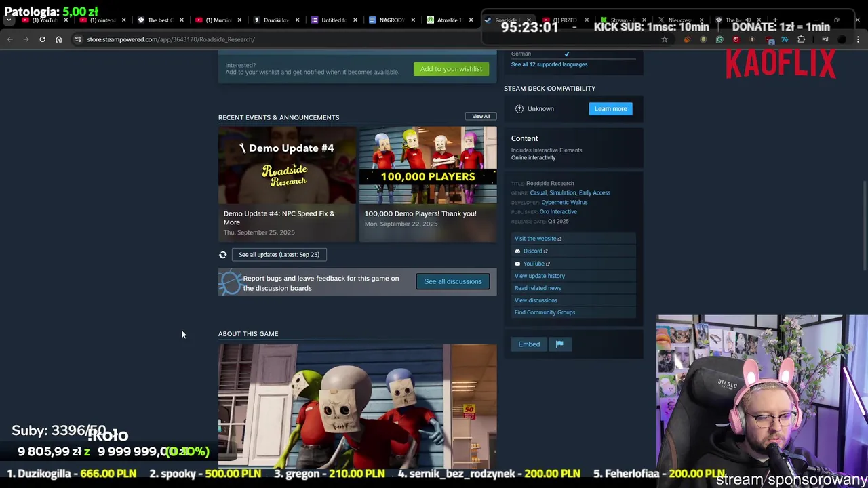Open the media control icon in toolbar

(x=825, y=39)
